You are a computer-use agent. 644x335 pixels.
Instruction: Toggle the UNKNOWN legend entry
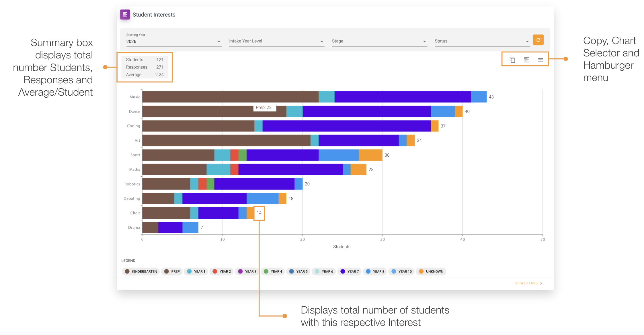(431, 271)
